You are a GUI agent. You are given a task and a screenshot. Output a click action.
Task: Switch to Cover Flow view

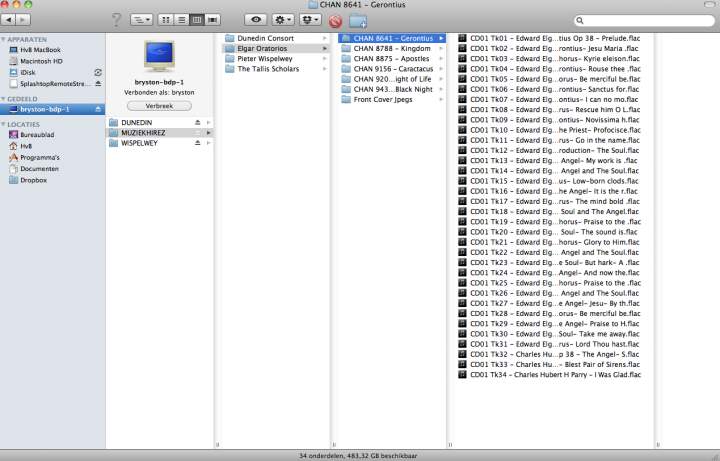pyautogui.click(x=213, y=20)
